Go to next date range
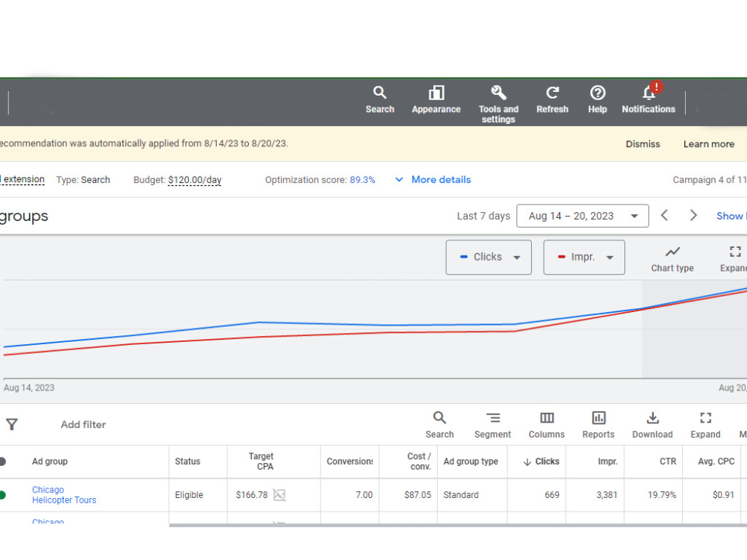Viewport: 747px width, 560px height. click(694, 216)
